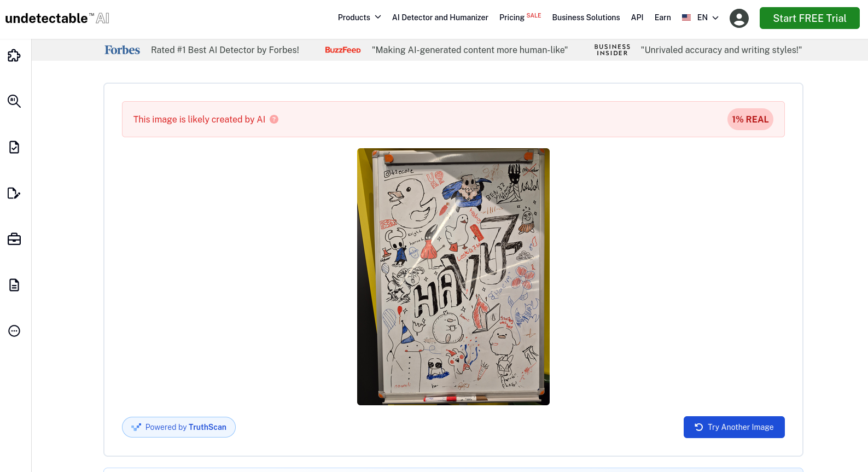Viewport: 868px width, 472px height.
Task: Click Try Another Image button
Action: 734,427
